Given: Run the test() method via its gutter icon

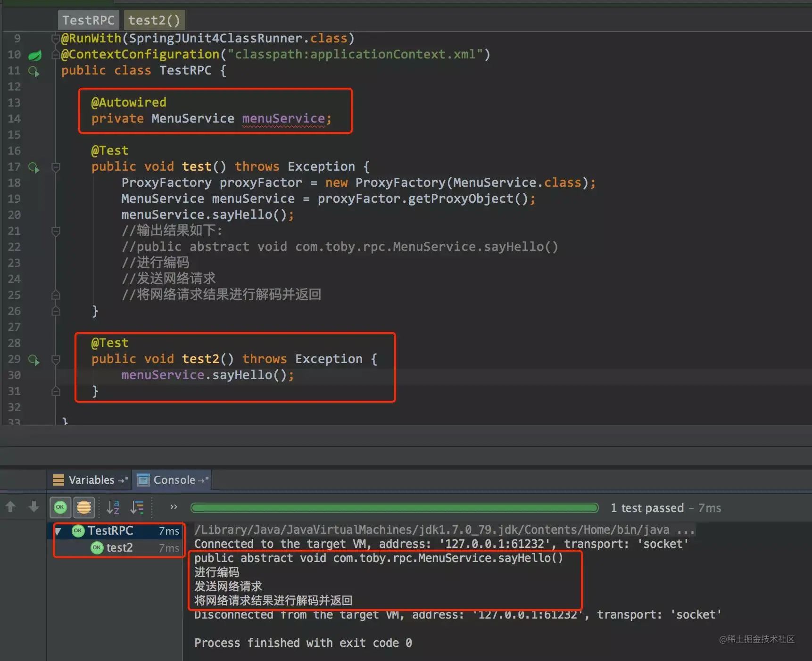Looking at the screenshot, I should (34, 167).
